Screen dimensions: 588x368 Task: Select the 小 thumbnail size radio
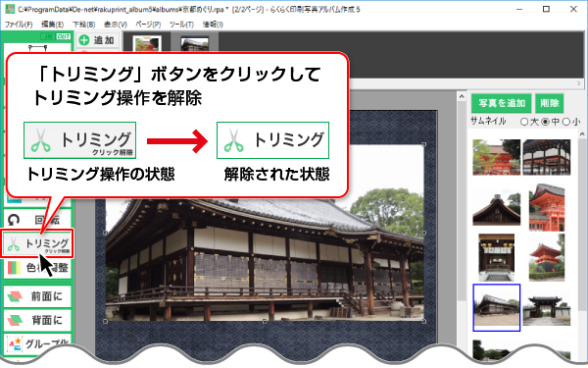pos(566,122)
